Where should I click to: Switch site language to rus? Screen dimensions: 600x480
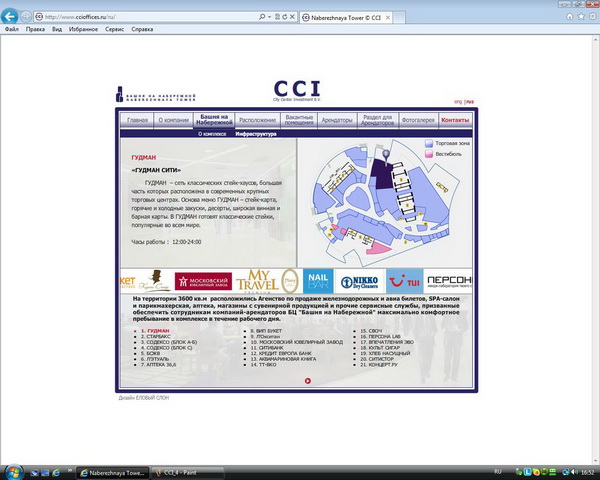coord(470,102)
